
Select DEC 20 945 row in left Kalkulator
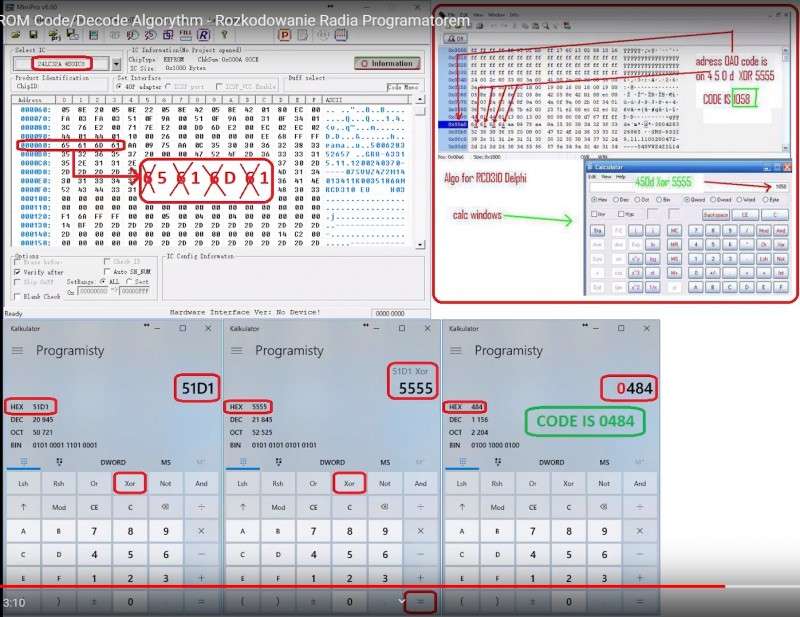pos(31,419)
